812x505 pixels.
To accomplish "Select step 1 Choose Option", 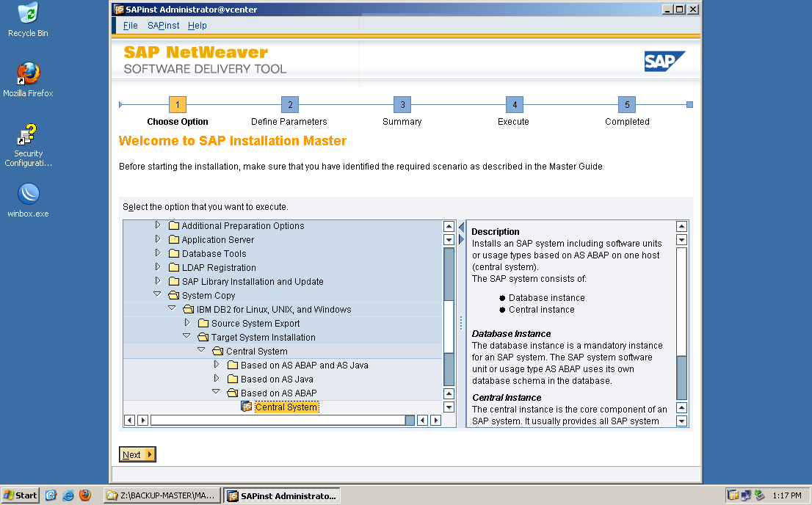I will click(178, 105).
